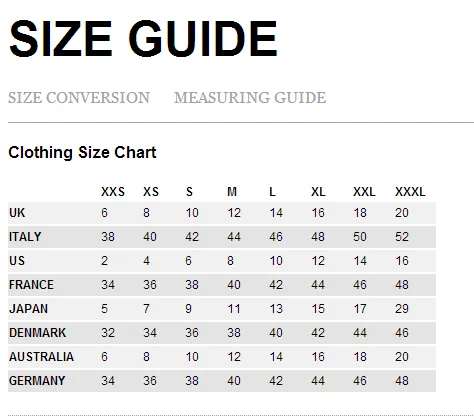Click the FRANCE row label

(x=31, y=285)
